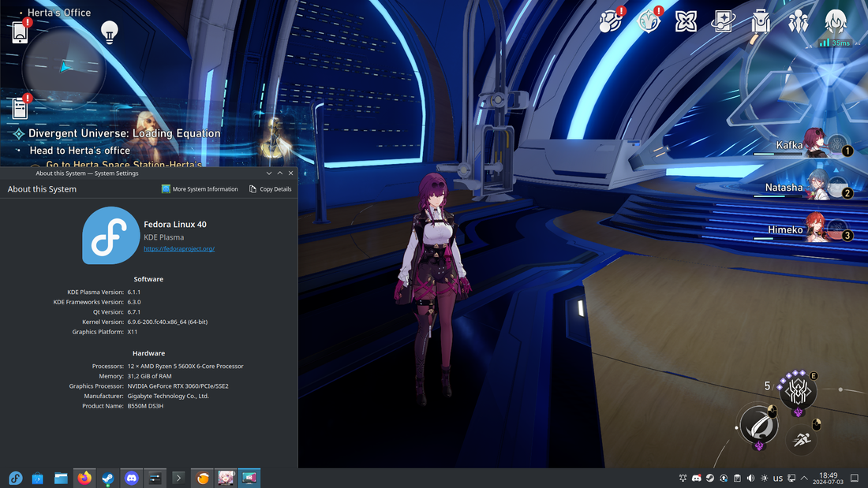Open the audio volume tray icon
This screenshot has height=488, width=868.
(x=750, y=479)
